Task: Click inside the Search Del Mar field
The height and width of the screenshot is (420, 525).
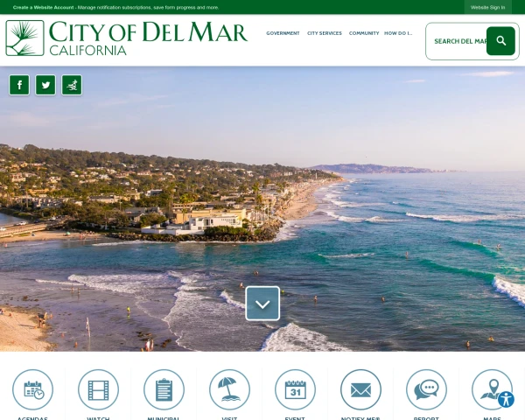Action: [459, 41]
